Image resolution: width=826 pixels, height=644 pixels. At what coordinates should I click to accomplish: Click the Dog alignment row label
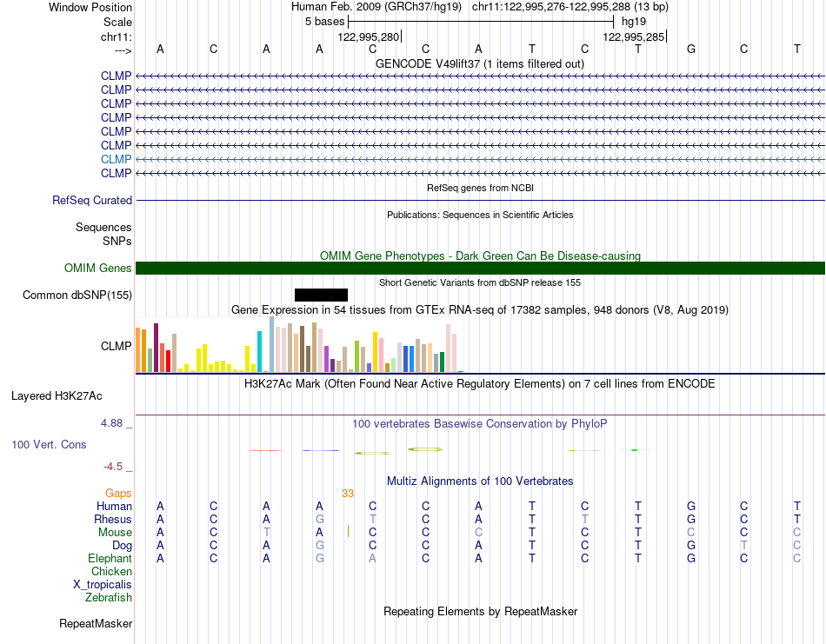[x=122, y=546]
